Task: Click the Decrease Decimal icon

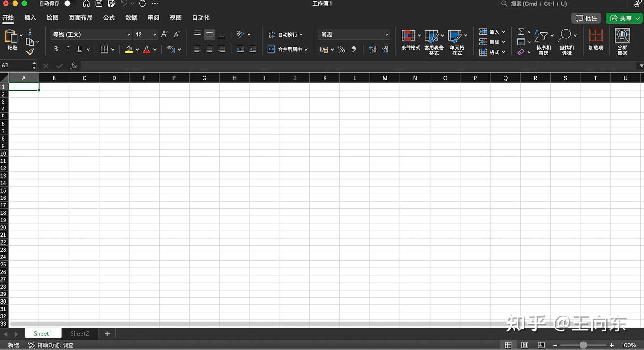Action: (385, 49)
